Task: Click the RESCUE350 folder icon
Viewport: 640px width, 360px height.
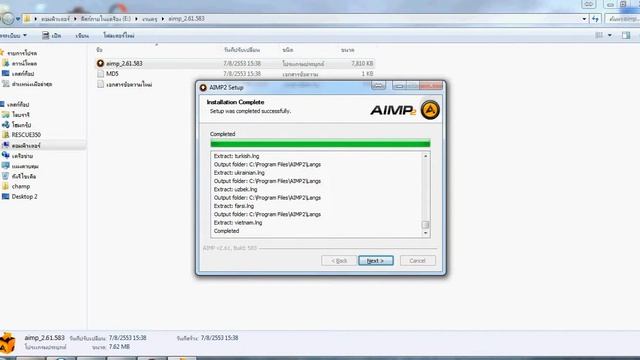Action: [6, 135]
